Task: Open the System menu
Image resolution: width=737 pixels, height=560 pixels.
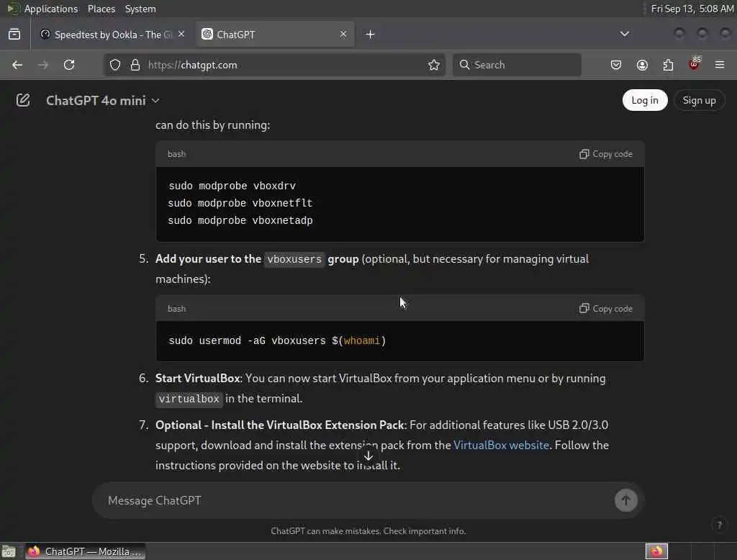Action: pyautogui.click(x=140, y=9)
